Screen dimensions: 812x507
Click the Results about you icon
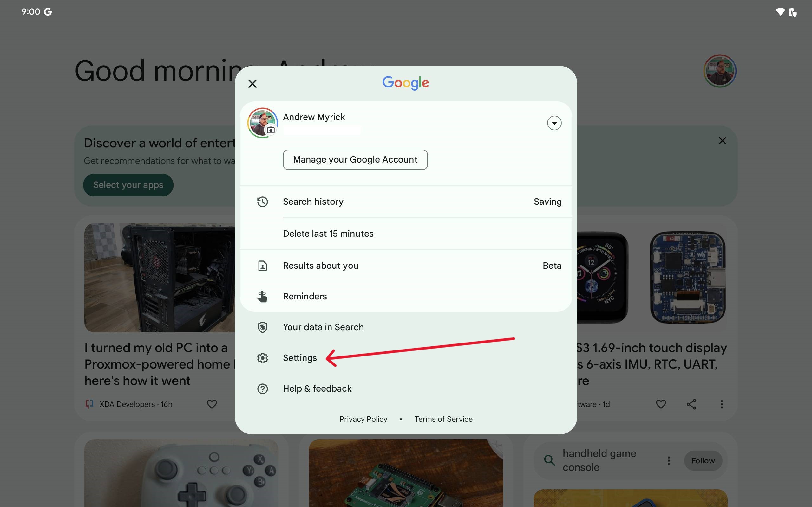point(263,265)
